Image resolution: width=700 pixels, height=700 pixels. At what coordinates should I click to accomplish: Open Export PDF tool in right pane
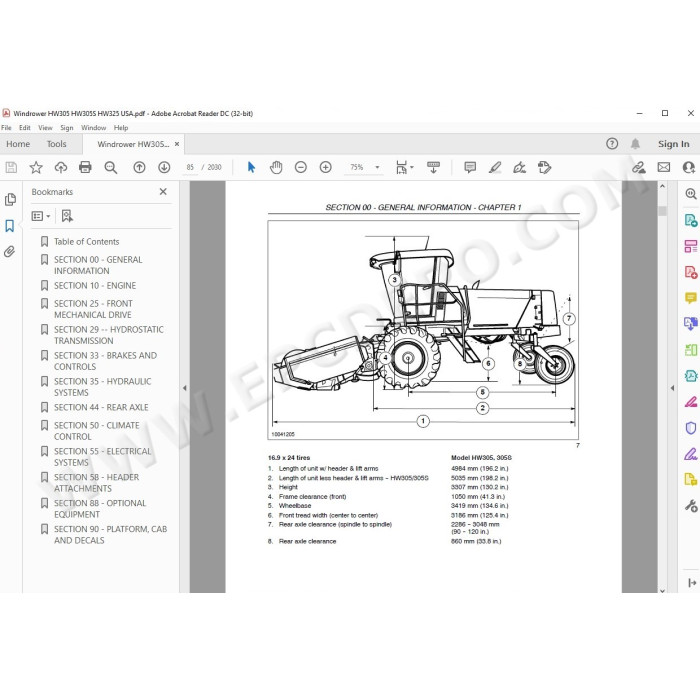coord(691,220)
